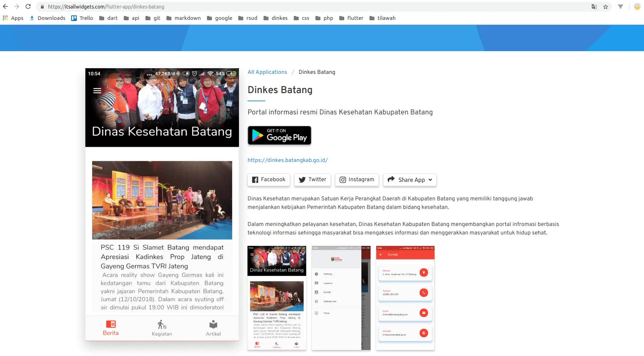Click the page reload icon

tap(28, 6)
